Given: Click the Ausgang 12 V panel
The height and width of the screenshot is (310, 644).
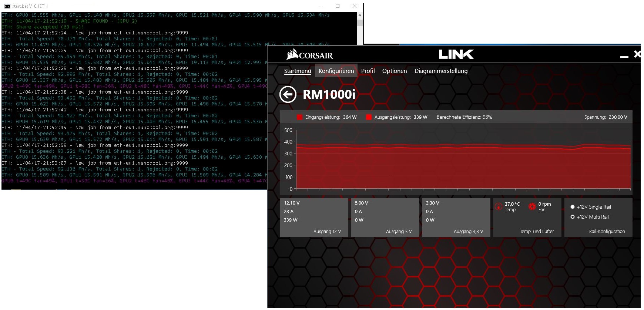Looking at the screenshot, I should 314,218.
